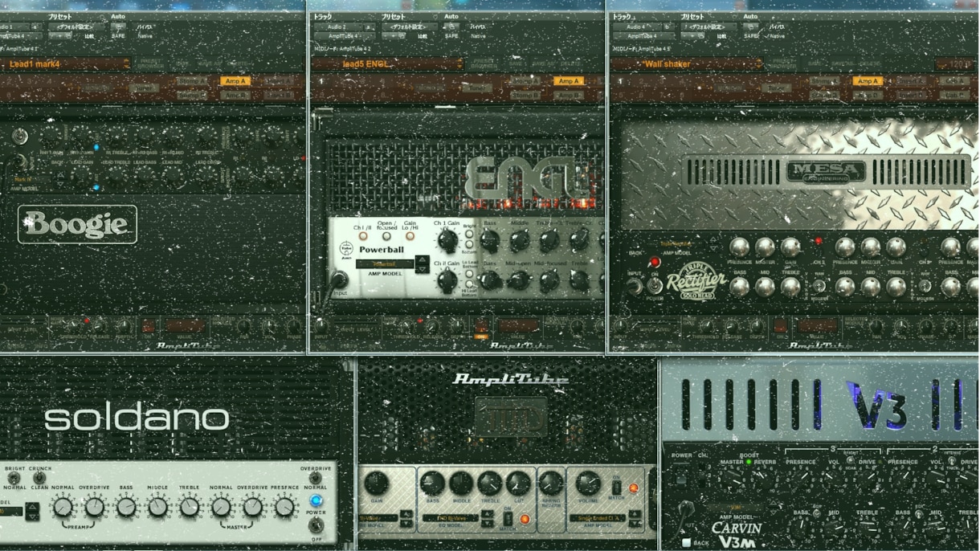980x551 pixels.
Task: Select Amp A in the lead5 ENGL window
Action: [x=568, y=81]
